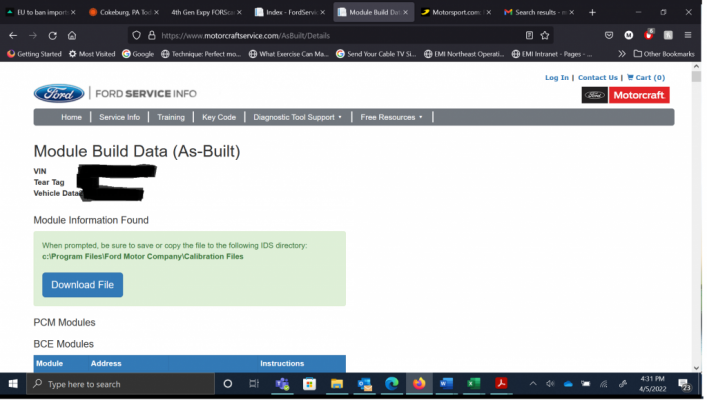Toggle reader view icon in address bar

point(529,35)
